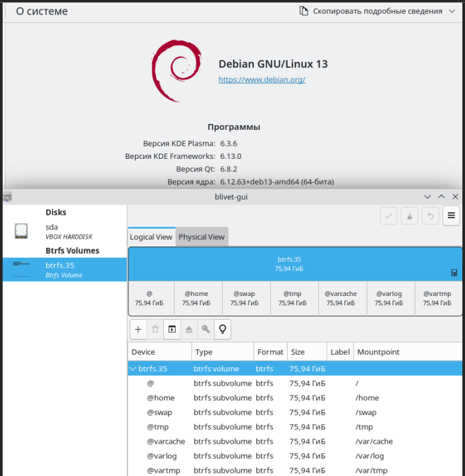Select the @vartmp subvolume block
The image size is (465, 476).
[x=439, y=299]
